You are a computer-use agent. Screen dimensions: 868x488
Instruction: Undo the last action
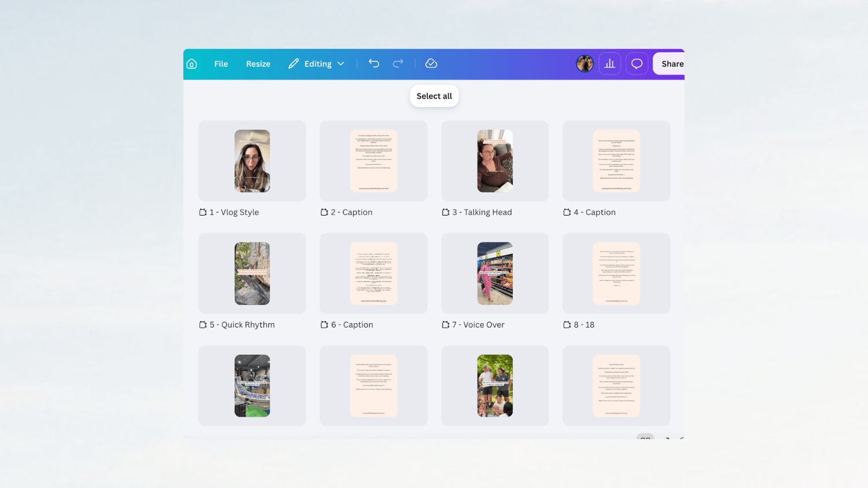[x=374, y=64]
